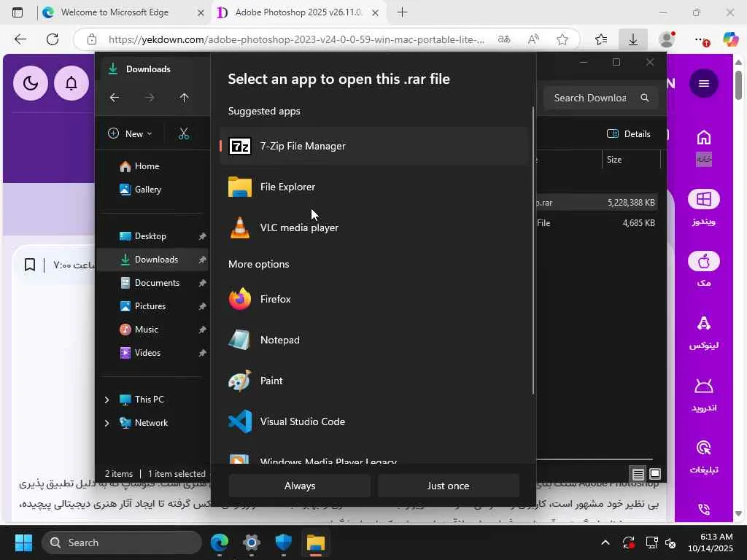This screenshot has height=560, width=747.
Task: Open Windows Security shield in taskbar
Action: tap(284, 542)
